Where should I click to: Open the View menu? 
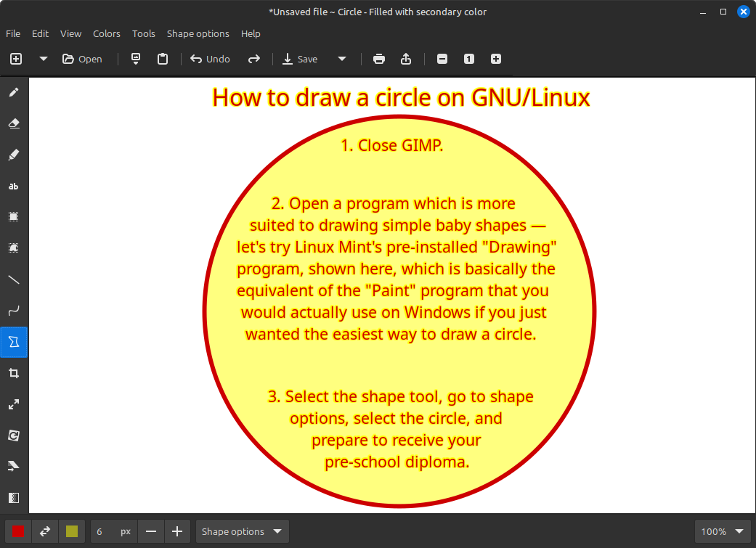70,33
